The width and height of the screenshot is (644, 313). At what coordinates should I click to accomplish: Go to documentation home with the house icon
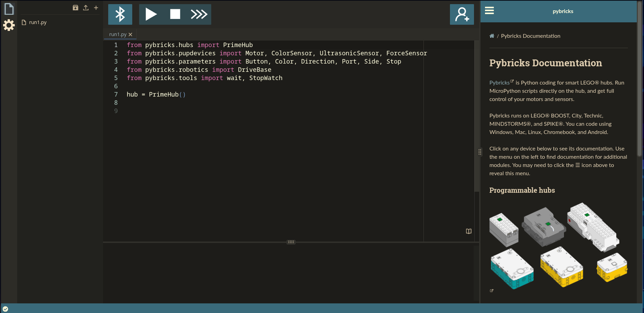pos(492,36)
